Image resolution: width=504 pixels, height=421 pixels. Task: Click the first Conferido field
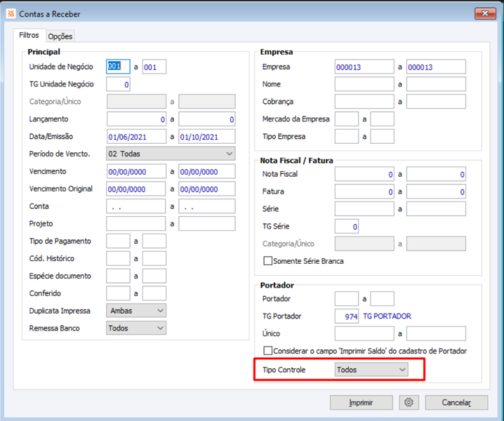[119, 293]
